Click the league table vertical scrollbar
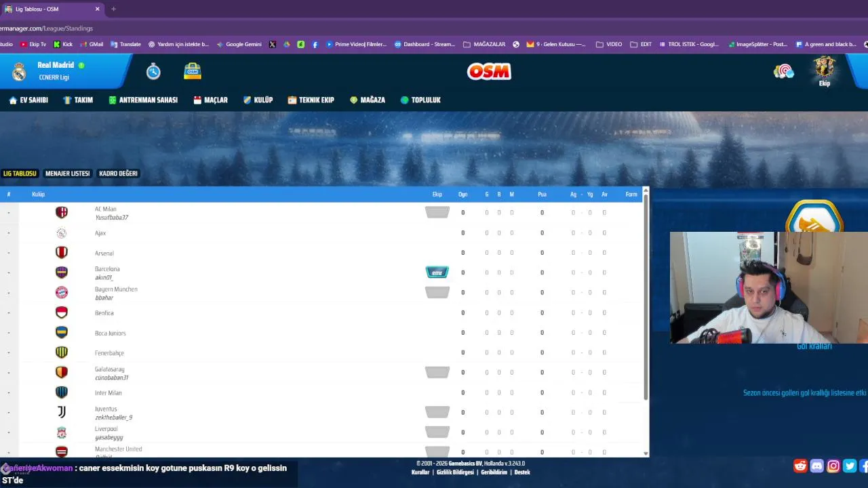The image size is (868, 488). [x=646, y=297]
